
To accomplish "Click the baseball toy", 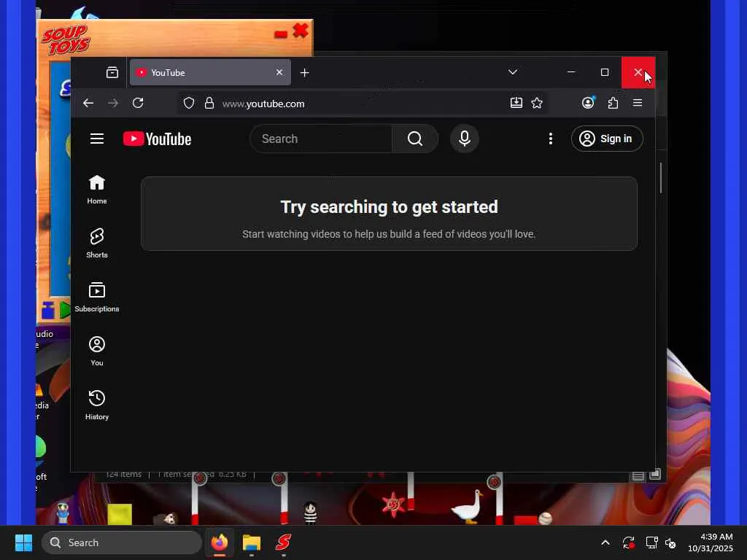I will point(545,518).
